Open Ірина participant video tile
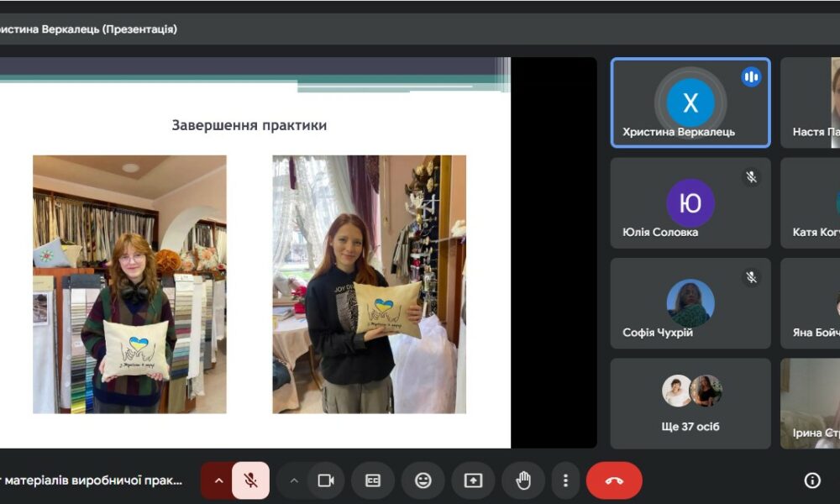840x504 pixels. [x=810, y=403]
